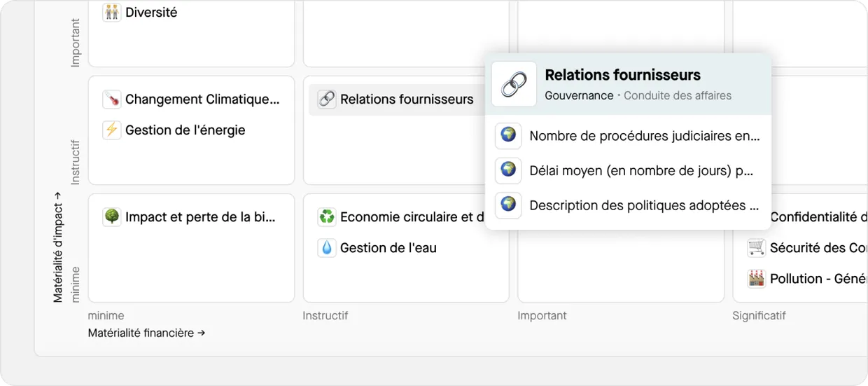Click the Gestion de l'énergie lightning icon
Viewport: 868px width, 386px height.
pos(112,130)
